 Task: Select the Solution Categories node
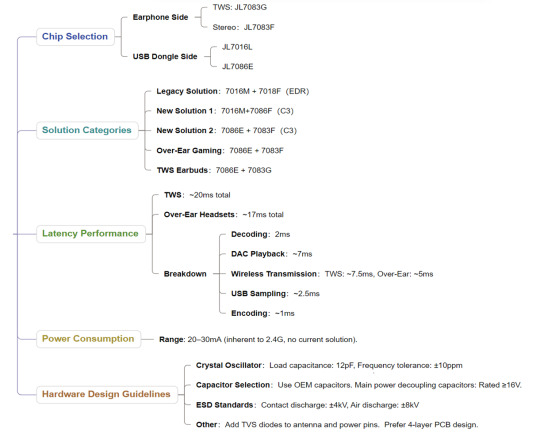(x=87, y=130)
